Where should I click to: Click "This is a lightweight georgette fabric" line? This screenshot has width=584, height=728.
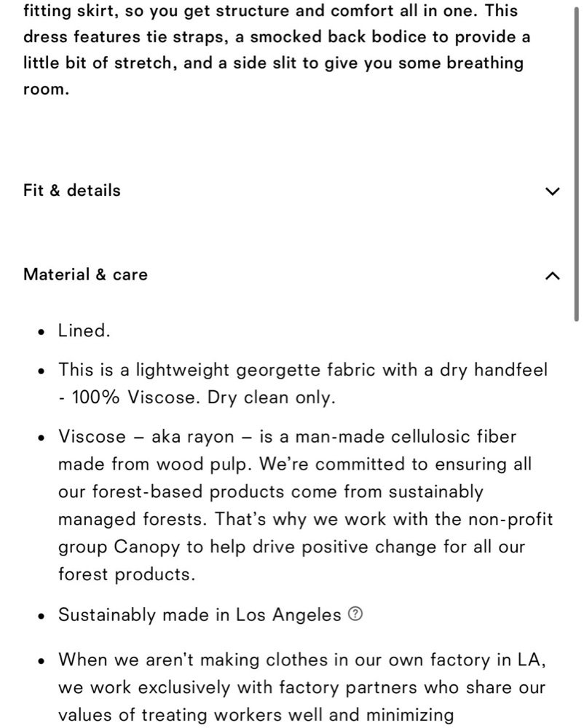pos(303,370)
